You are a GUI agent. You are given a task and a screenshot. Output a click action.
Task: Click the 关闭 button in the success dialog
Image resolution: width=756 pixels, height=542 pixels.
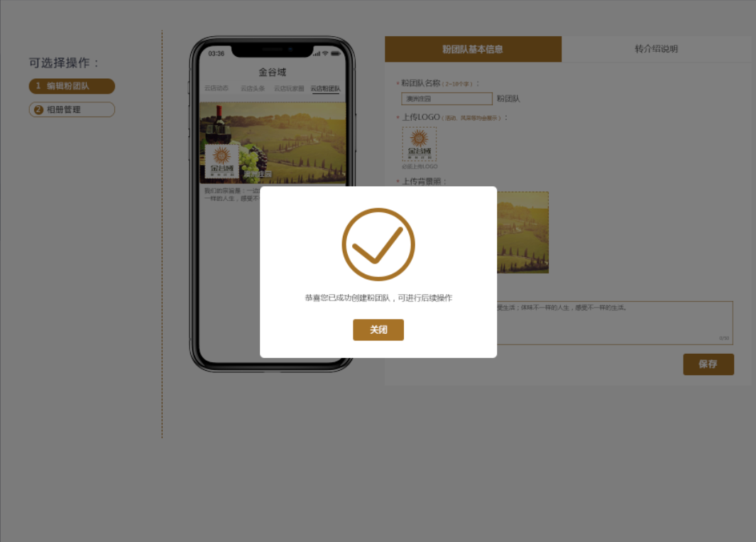[x=378, y=330]
